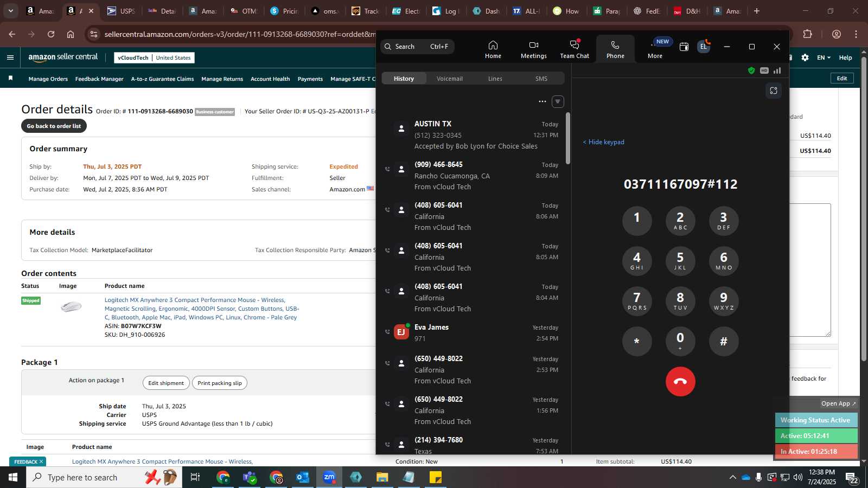This screenshot has height=488, width=868.
Task: Select the History tab
Action: pyautogui.click(x=404, y=79)
